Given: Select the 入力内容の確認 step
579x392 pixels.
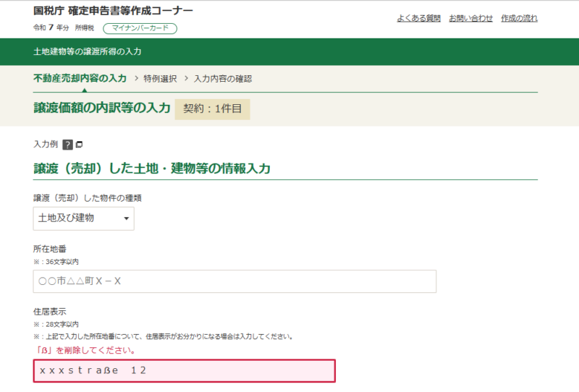Looking at the screenshot, I should [x=223, y=78].
